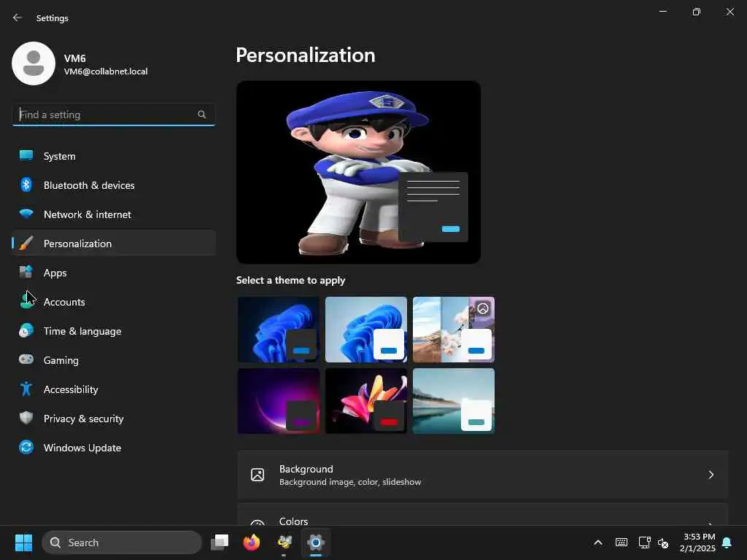747x560 pixels.
Task: Click the network display tray icon
Action: click(644, 542)
